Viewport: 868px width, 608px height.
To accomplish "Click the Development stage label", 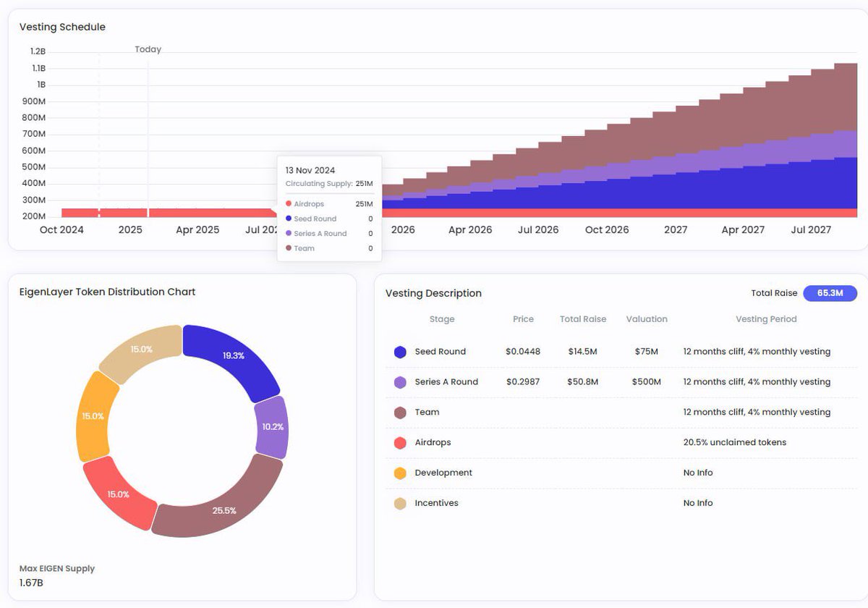I will point(443,473).
